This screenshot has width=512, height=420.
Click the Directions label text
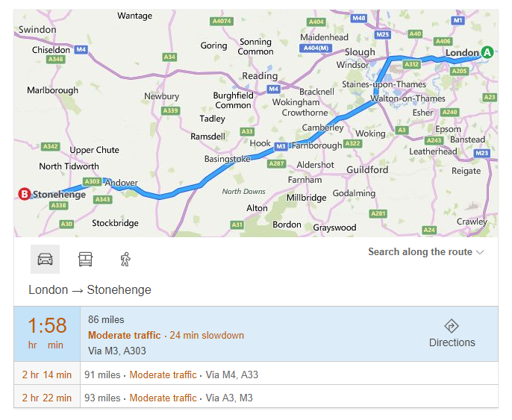(452, 342)
